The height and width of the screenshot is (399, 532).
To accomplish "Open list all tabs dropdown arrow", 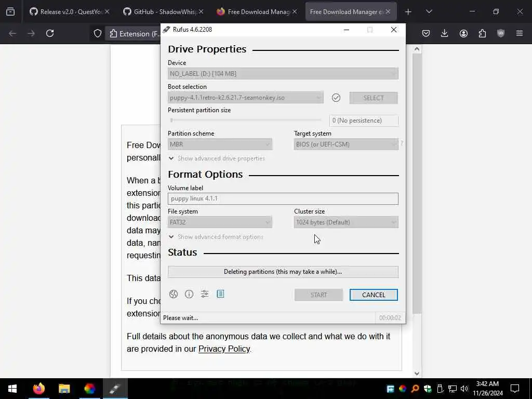I will pos(429,11).
